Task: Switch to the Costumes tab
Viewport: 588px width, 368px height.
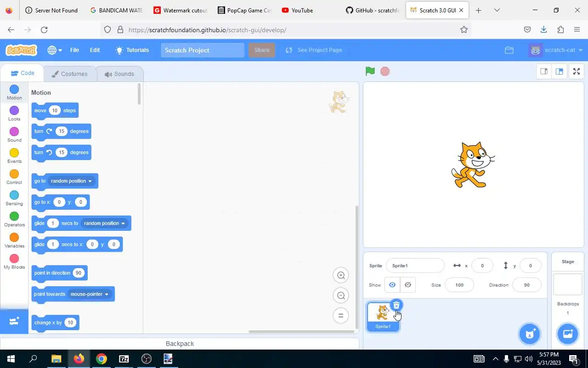Action: click(x=69, y=74)
